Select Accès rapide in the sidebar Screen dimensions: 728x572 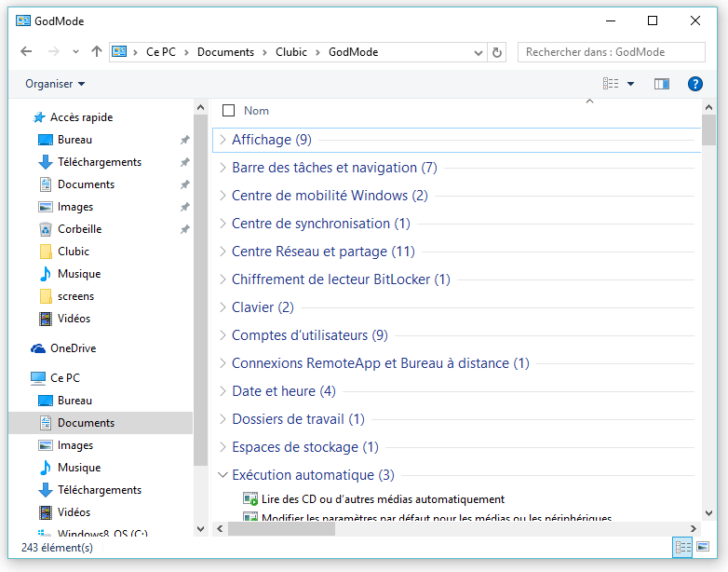[x=81, y=117]
